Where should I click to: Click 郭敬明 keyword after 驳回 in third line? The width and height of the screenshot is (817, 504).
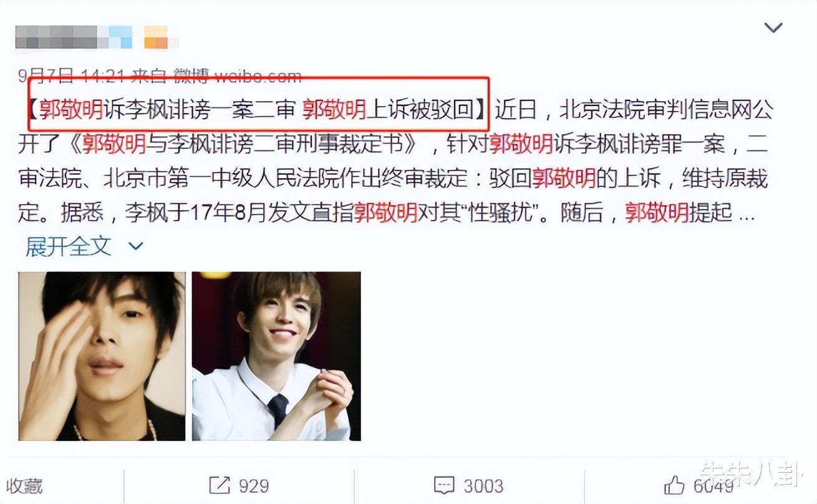pos(564,178)
